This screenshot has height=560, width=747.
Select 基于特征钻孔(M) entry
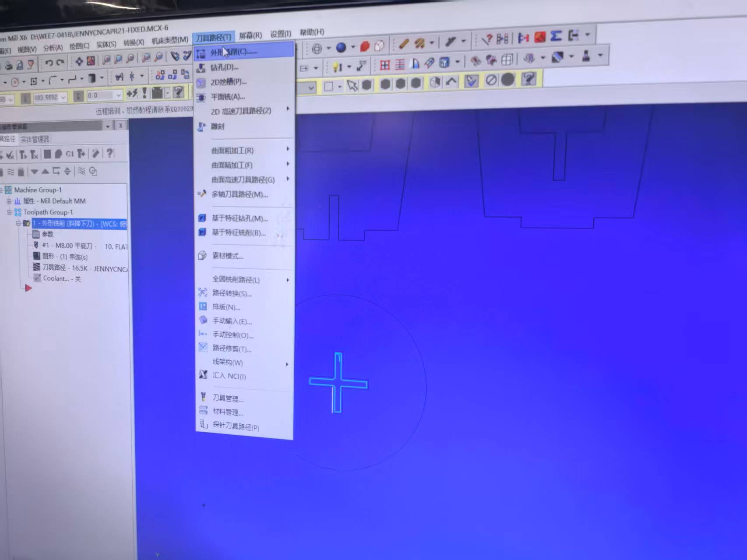point(244,218)
